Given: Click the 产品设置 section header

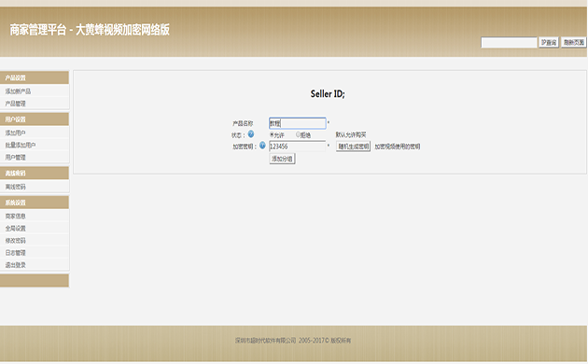Looking at the screenshot, I should 35,77.
